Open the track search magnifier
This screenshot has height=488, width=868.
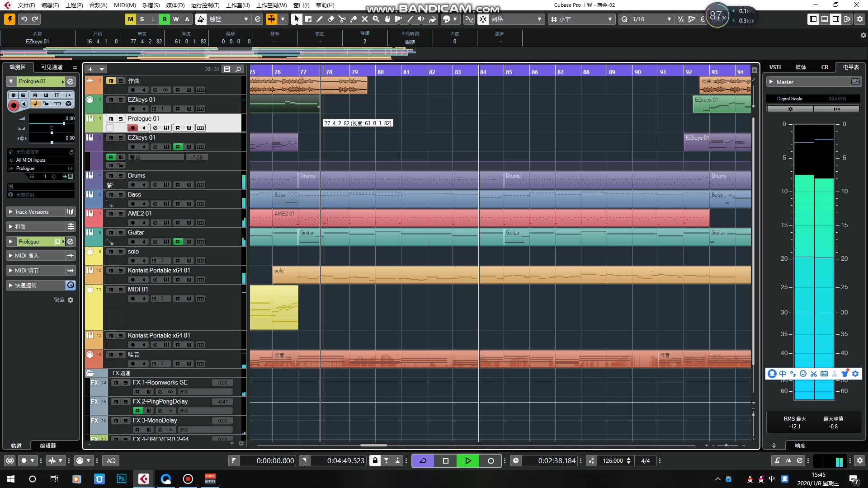(238, 69)
